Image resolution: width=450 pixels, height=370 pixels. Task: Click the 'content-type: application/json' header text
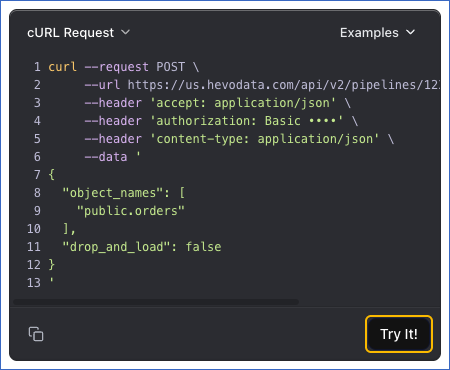(x=264, y=139)
